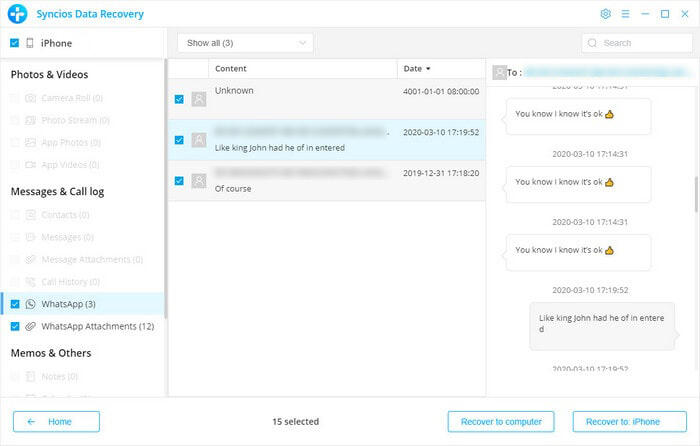Open the 'Show all (3)' dropdown

245,43
